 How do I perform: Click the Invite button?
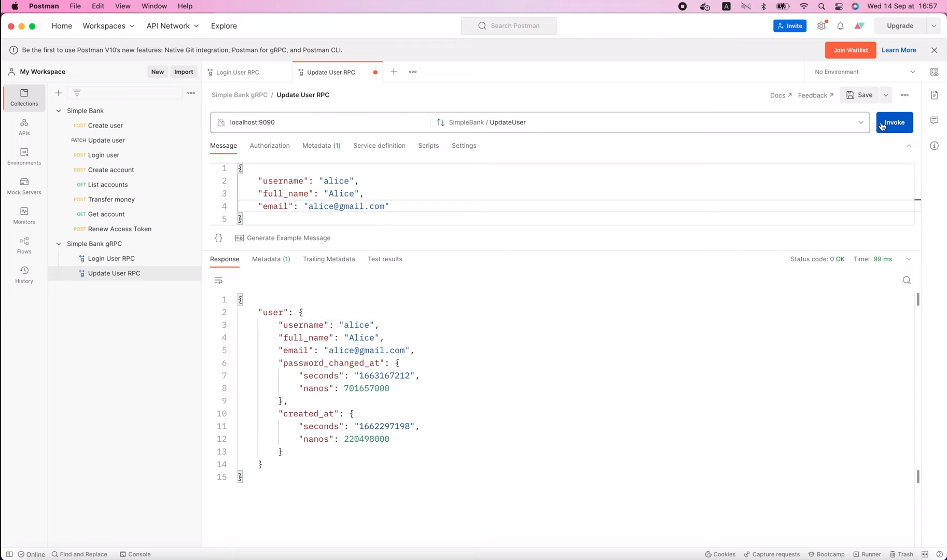[x=789, y=26]
